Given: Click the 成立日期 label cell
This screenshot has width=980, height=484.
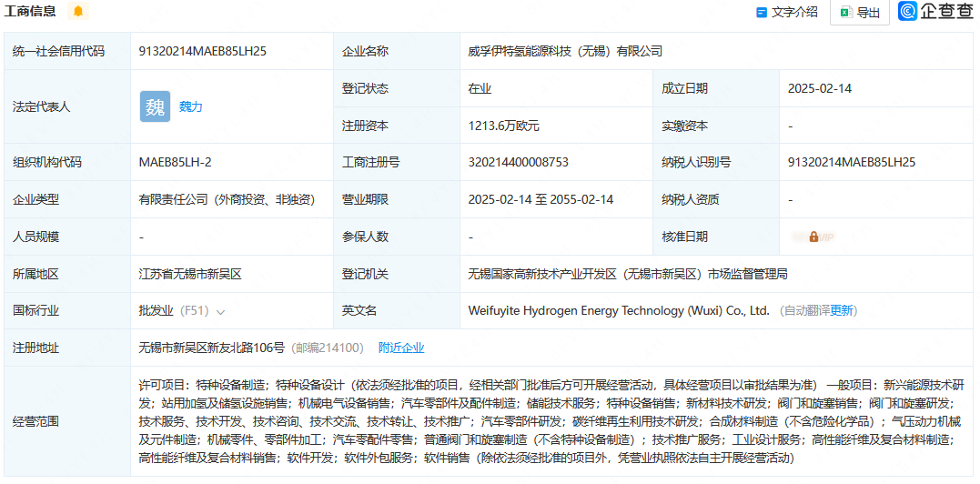Looking at the screenshot, I should tap(717, 88).
